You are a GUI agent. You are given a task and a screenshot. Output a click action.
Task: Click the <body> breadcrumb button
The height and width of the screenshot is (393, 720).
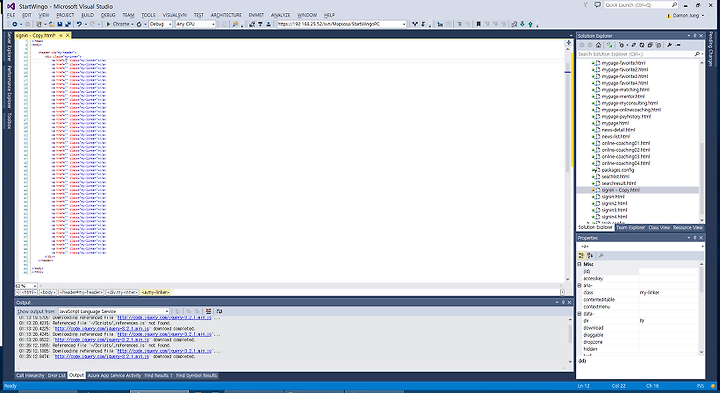click(48, 292)
